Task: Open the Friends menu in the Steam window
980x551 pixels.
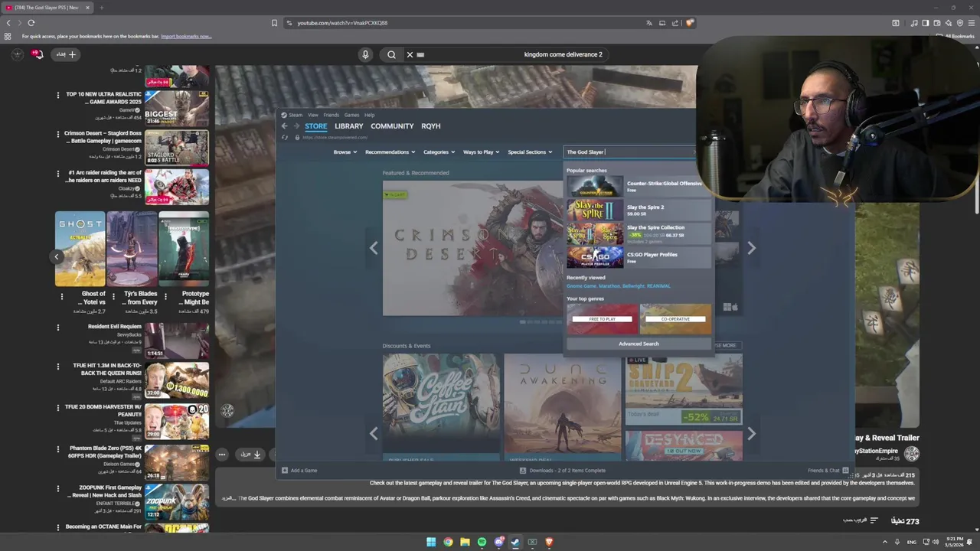Action: pos(331,115)
